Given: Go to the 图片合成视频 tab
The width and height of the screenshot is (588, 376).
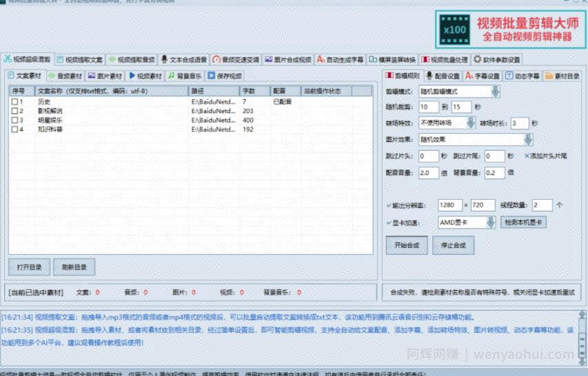Looking at the screenshot, I should (x=288, y=59).
